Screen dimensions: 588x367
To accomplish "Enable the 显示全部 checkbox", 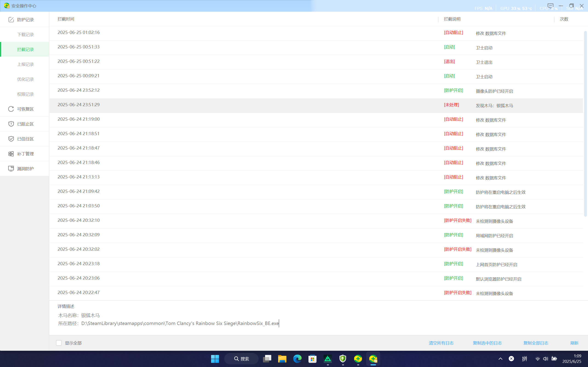I will click(59, 343).
